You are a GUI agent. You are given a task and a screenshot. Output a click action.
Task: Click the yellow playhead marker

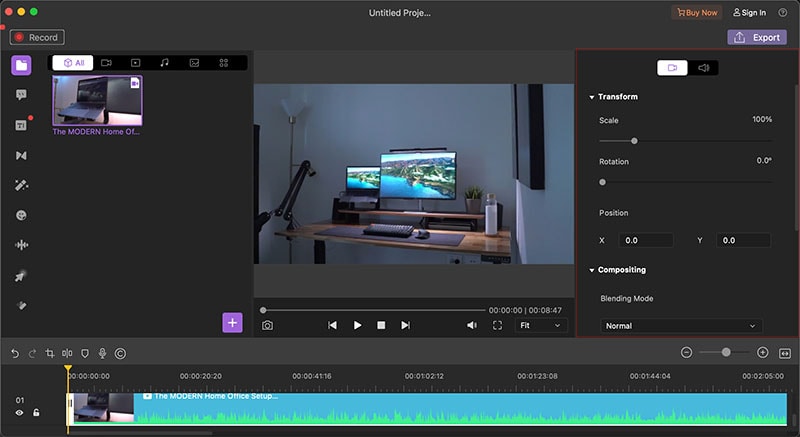pyautogui.click(x=68, y=368)
